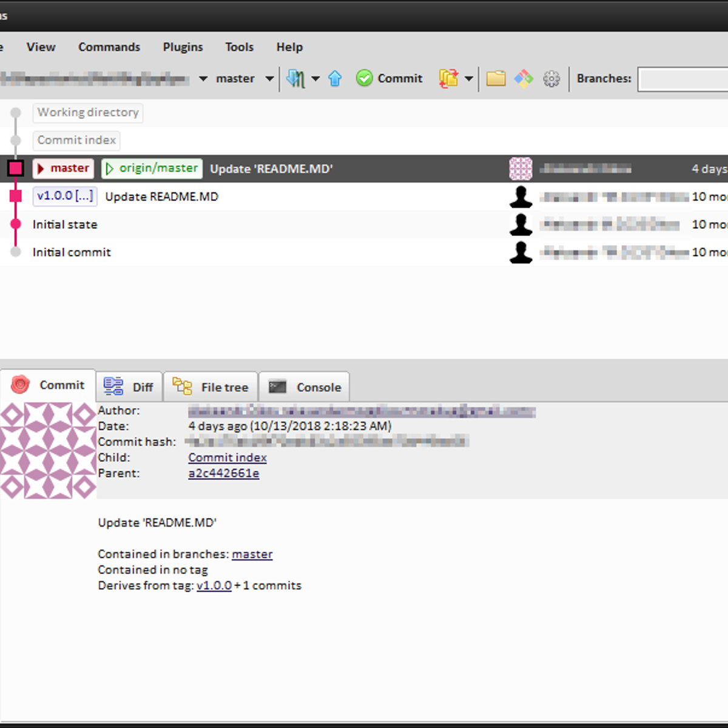728x728 pixels.
Task: Click the Branches filter input field
Action: [x=682, y=79]
